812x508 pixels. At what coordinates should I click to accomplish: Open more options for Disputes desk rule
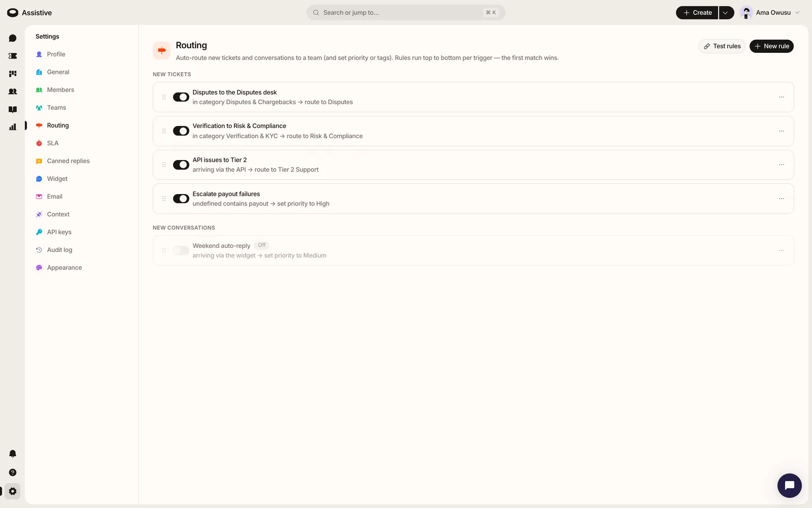[x=782, y=97]
